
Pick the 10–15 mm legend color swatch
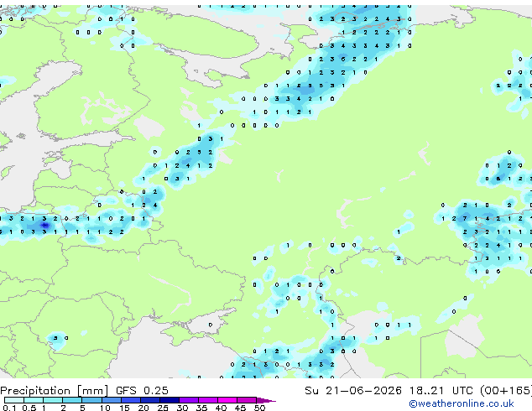(111, 400)
